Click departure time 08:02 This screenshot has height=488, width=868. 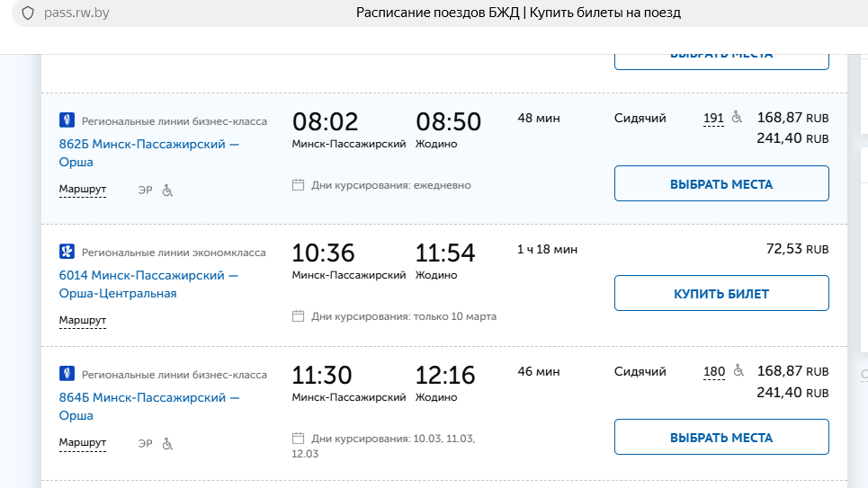[326, 121]
